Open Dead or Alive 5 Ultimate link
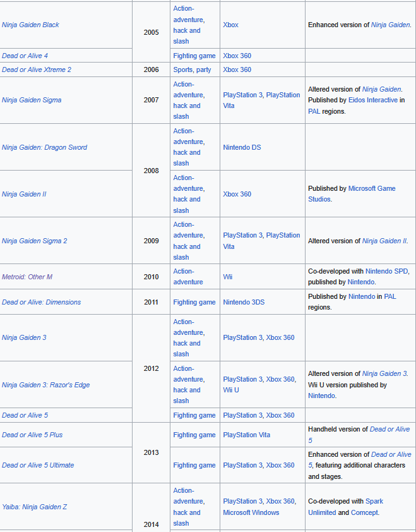The height and width of the screenshot is (532, 416). click(38, 465)
